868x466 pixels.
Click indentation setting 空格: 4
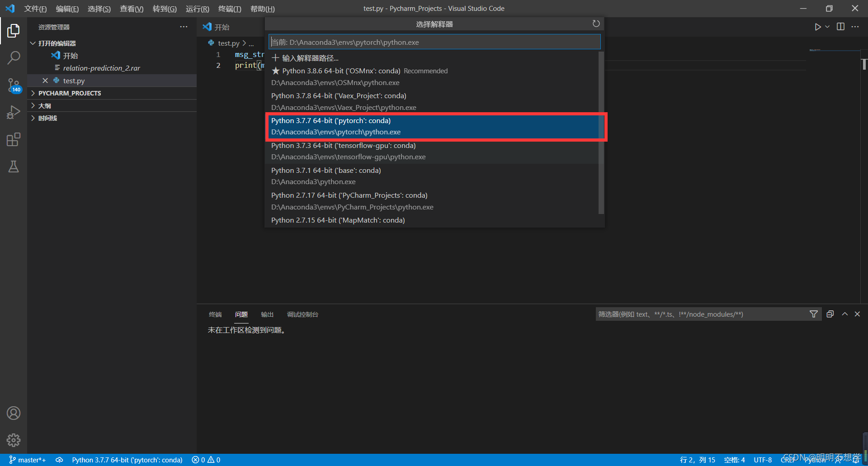734,460
